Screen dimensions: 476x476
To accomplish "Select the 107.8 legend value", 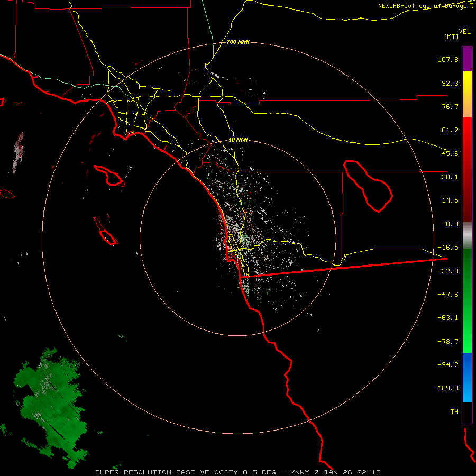I will (448, 59).
